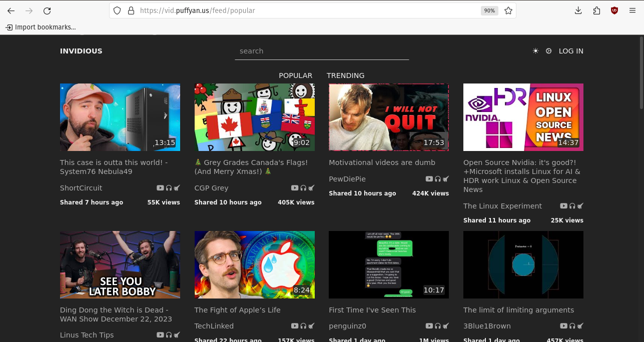644x342 pixels.
Task: Switch to the TRENDING feed tab
Action: point(346,75)
